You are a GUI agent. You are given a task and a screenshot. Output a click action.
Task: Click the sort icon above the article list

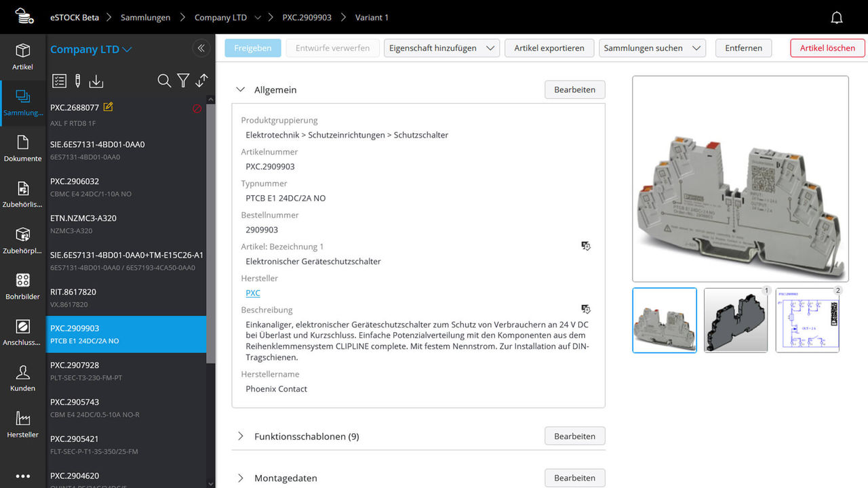click(201, 81)
